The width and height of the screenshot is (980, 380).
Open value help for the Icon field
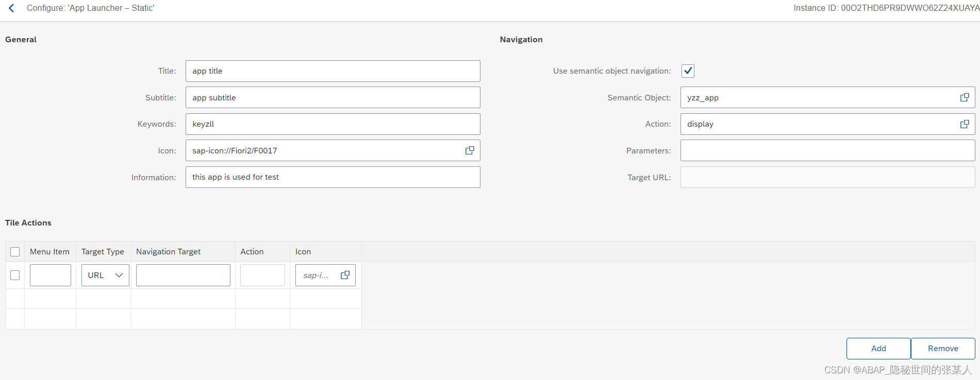coord(470,150)
